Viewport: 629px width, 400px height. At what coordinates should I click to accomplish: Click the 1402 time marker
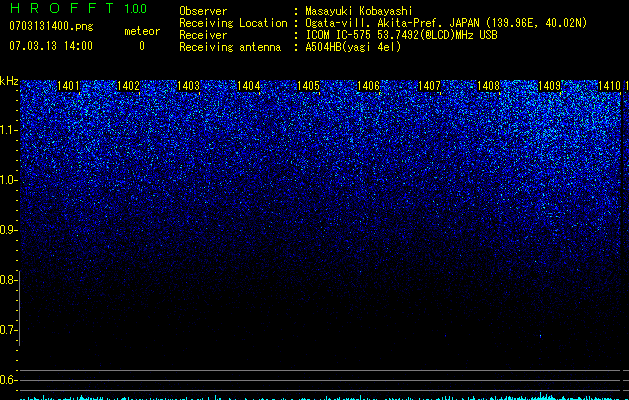coord(128,86)
